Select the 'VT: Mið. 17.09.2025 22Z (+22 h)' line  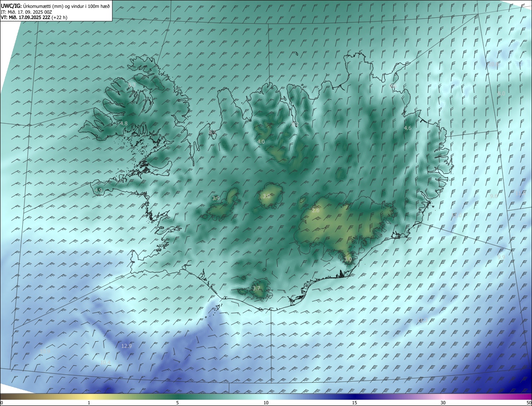(34, 17)
